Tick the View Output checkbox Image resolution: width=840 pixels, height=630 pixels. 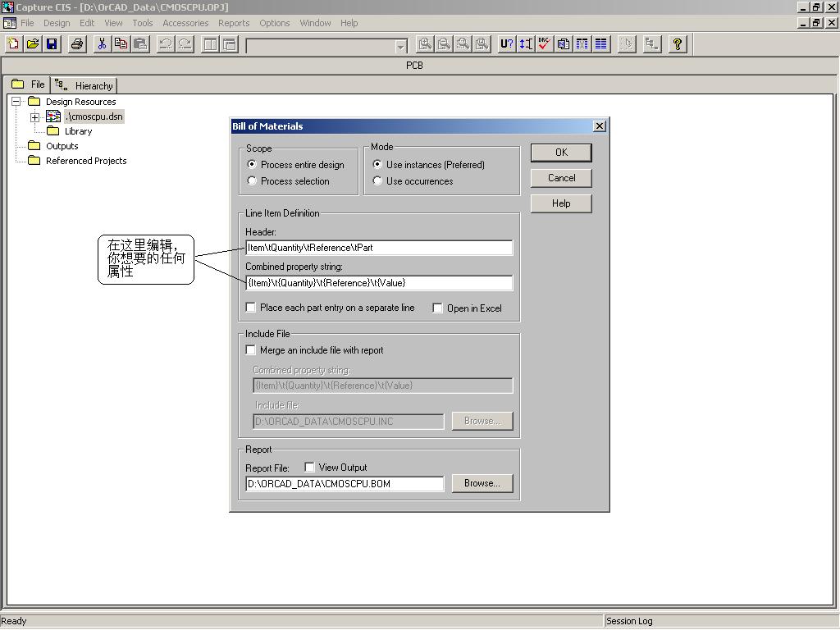click(309, 467)
